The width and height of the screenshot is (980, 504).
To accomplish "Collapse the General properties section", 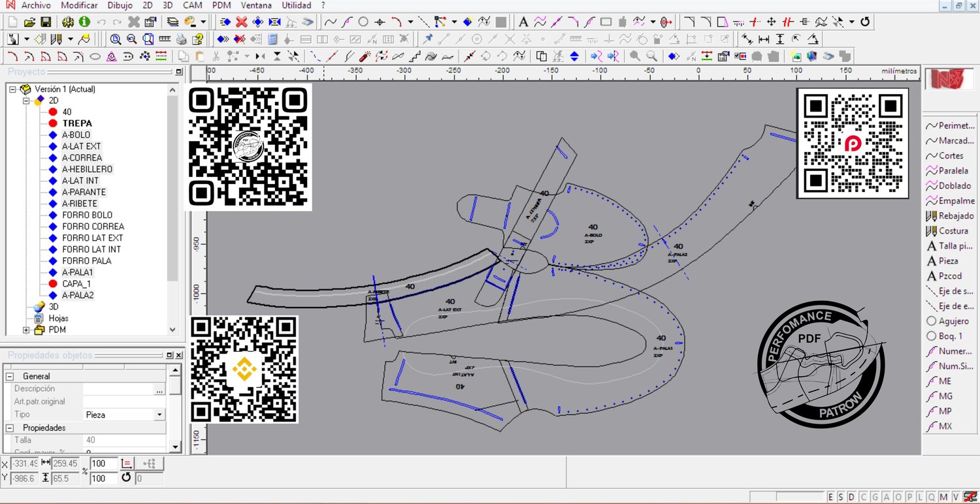I will click(10, 377).
